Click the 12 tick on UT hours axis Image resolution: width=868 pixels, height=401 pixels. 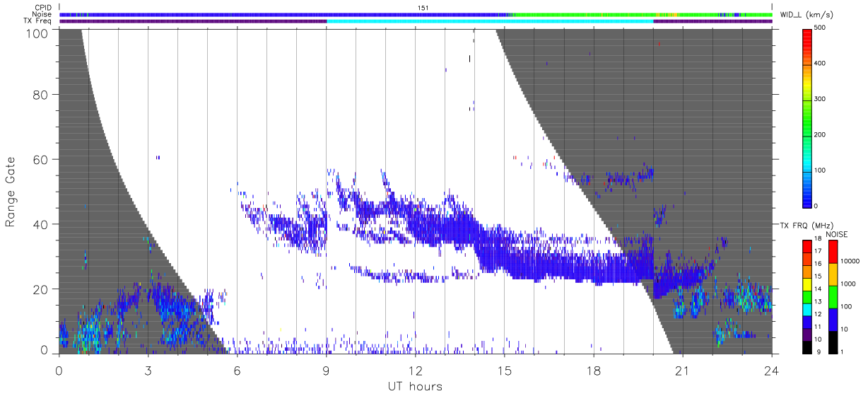click(415, 369)
